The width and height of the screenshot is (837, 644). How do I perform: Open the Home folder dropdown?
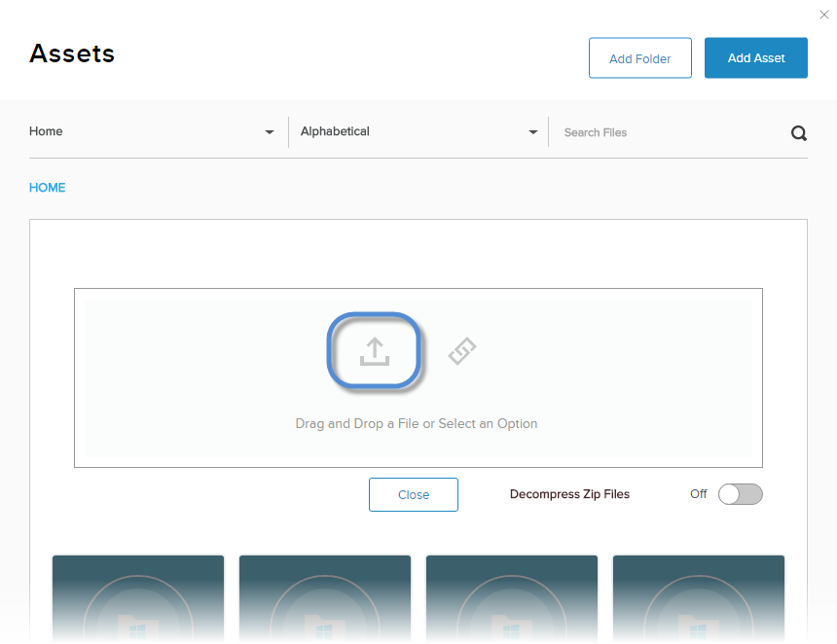click(152, 131)
